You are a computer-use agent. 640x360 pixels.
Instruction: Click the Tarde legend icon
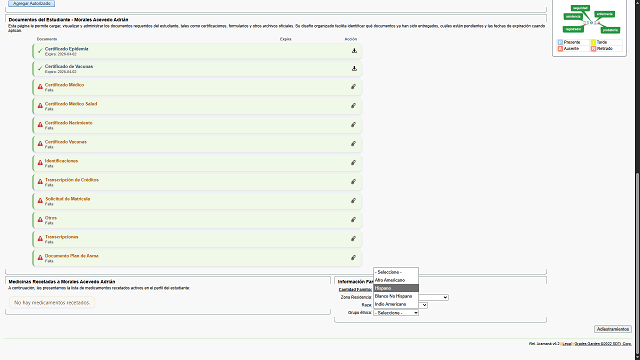point(593,42)
